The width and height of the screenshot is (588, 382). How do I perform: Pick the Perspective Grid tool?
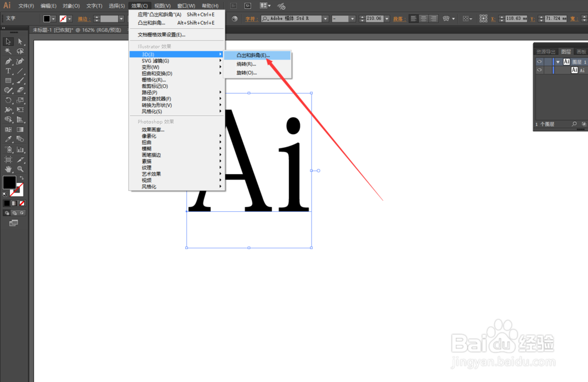pos(20,119)
